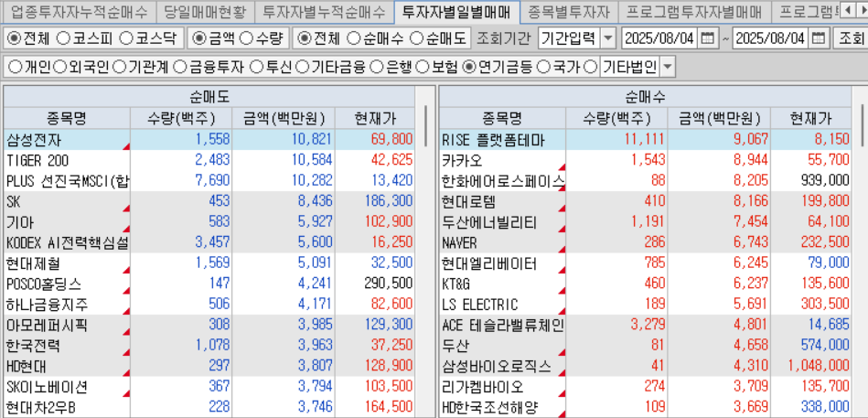This screenshot has width=868, height=418.
Task: Switch to 종목별투자자 tab
Action: 569,11
